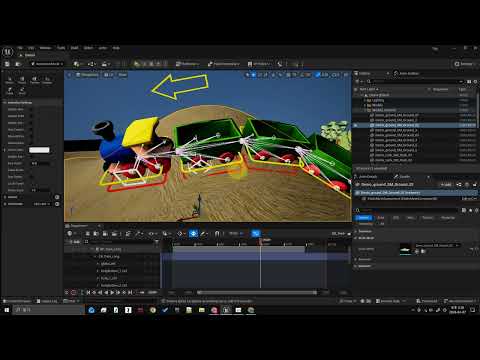Click the Sequencer range scrollbar
The image size is (480, 360).
point(257,293)
